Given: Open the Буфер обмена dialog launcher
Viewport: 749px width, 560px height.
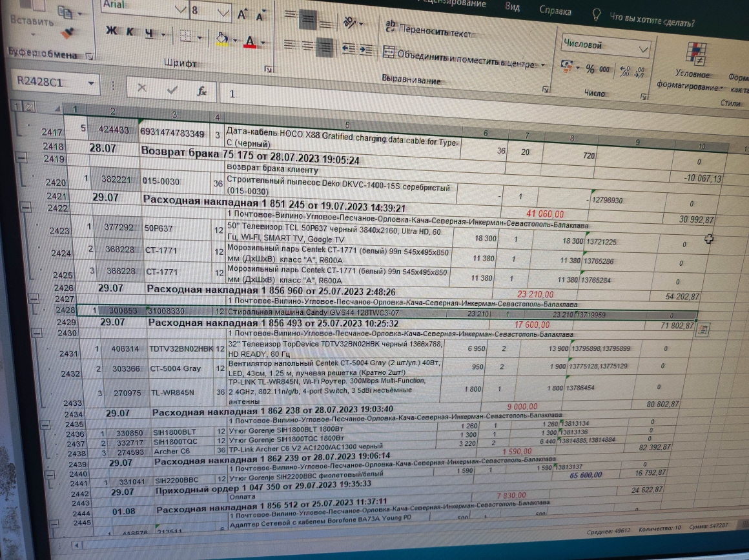Looking at the screenshot, I should pos(89,57).
